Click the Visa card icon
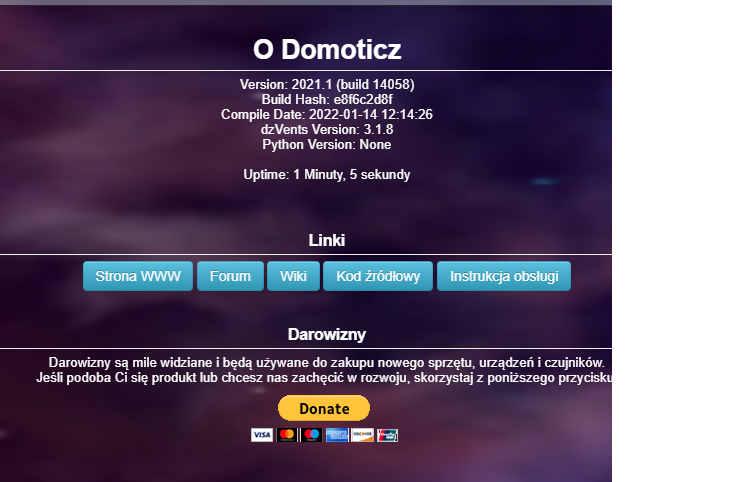This screenshot has width=749, height=482. click(262, 435)
